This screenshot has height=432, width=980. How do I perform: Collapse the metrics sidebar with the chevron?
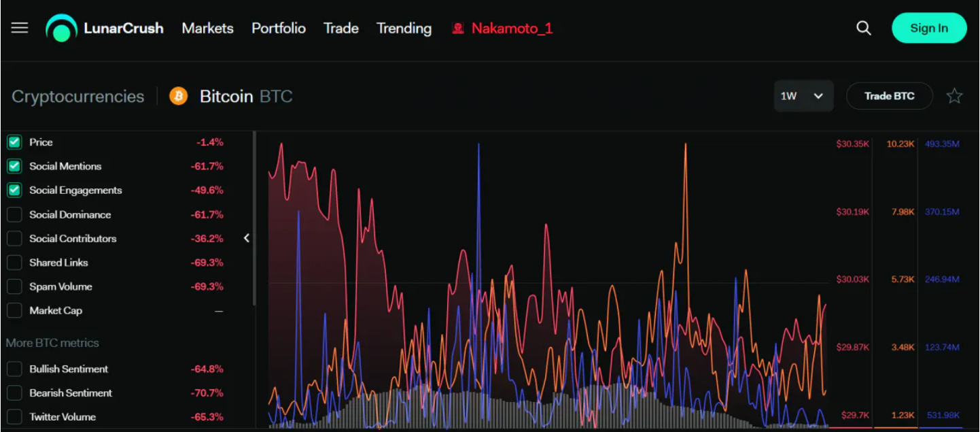click(246, 238)
